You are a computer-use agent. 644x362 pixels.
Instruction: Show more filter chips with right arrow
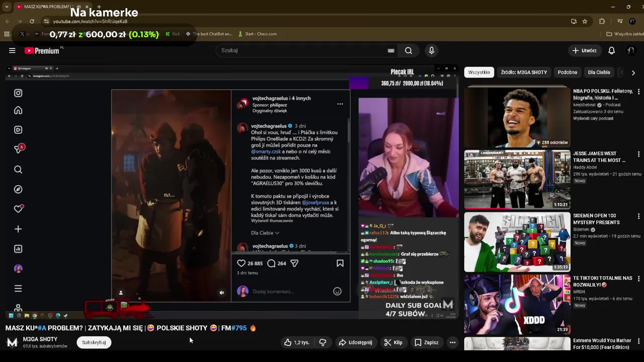pyautogui.click(x=633, y=72)
